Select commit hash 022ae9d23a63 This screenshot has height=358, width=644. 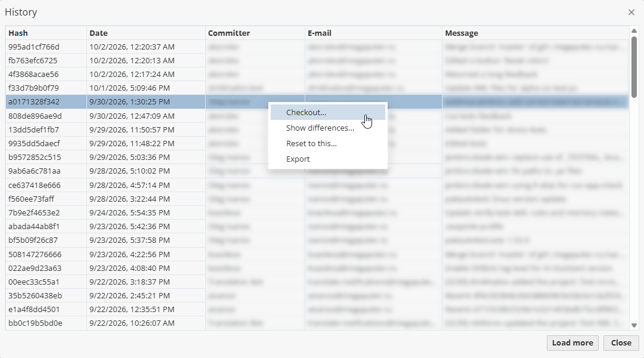[x=35, y=268]
